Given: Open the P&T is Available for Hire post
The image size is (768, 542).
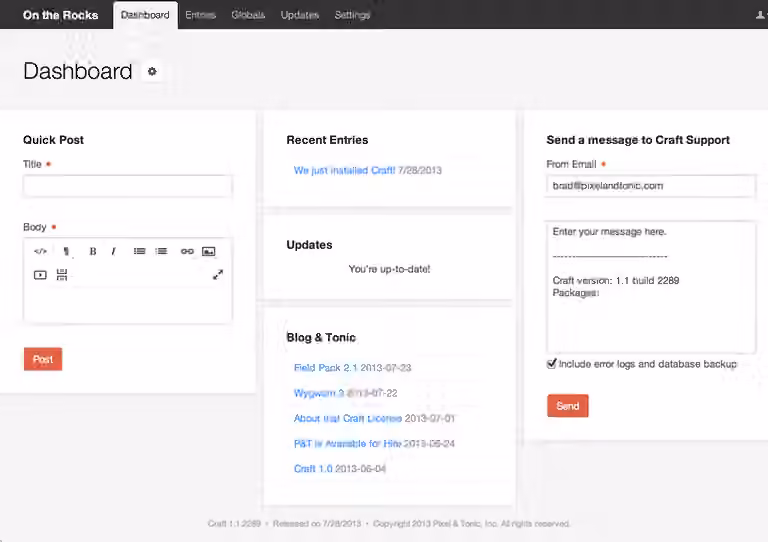Looking at the screenshot, I should (x=348, y=444).
